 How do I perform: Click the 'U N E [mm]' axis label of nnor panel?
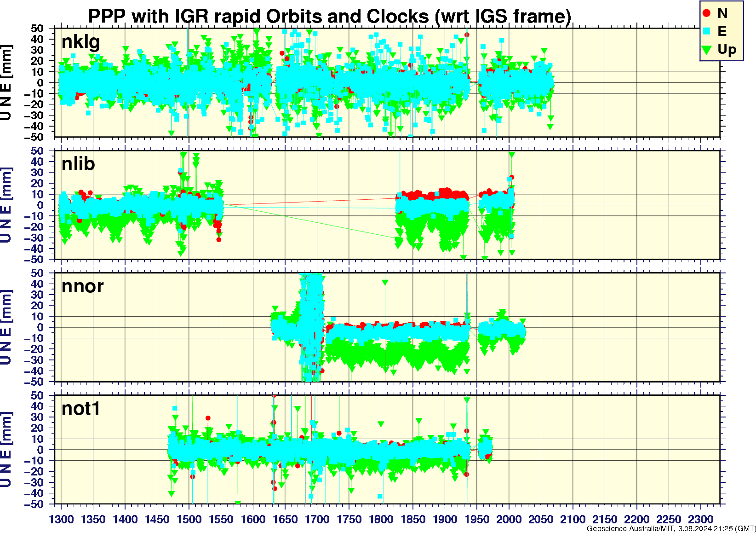click(6, 328)
